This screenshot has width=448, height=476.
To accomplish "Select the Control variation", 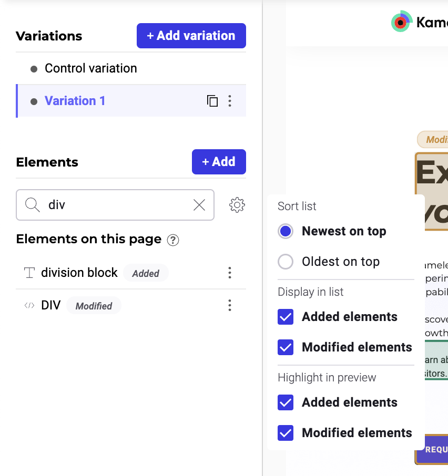I will tap(91, 68).
